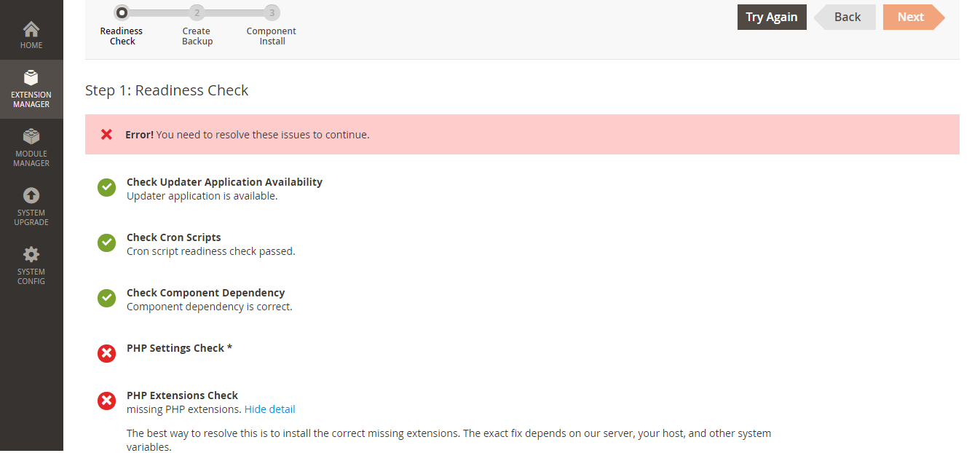
Task: Click the red X beside PHP Extensions Check
Action: (106, 401)
